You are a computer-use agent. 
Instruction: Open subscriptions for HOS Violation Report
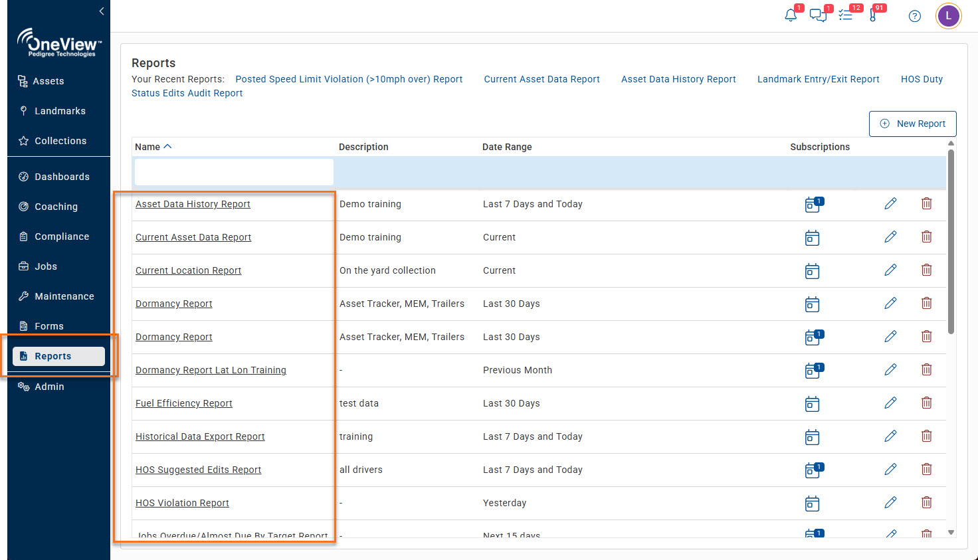[x=812, y=504]
